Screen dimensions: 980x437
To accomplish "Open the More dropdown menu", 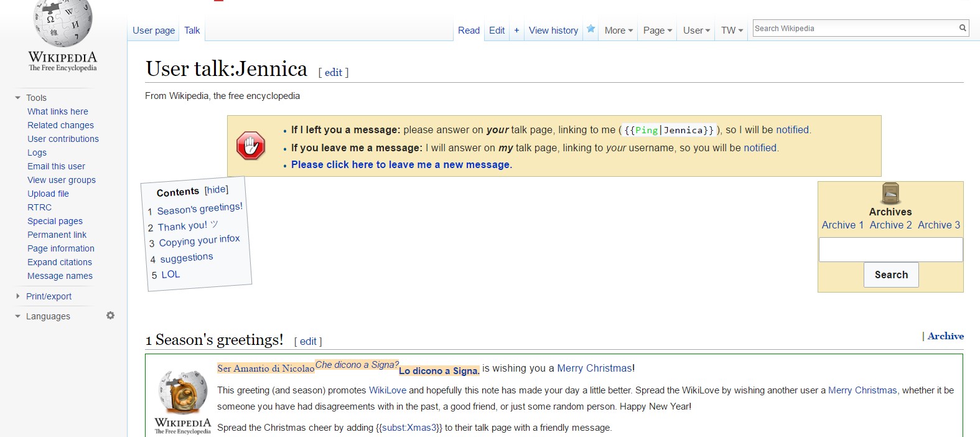I will pos(618,30).
